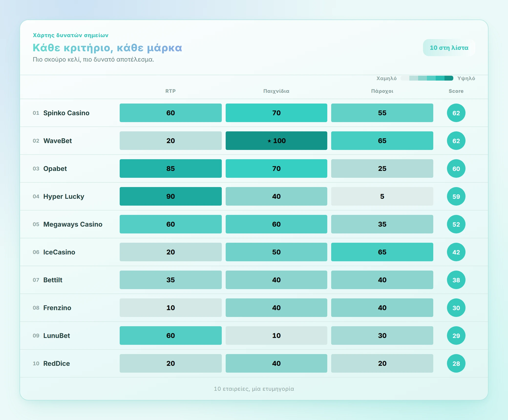Click the '10 στη λίστα' badge
Screen dimensions: 508x420
[x=449, y=48]
